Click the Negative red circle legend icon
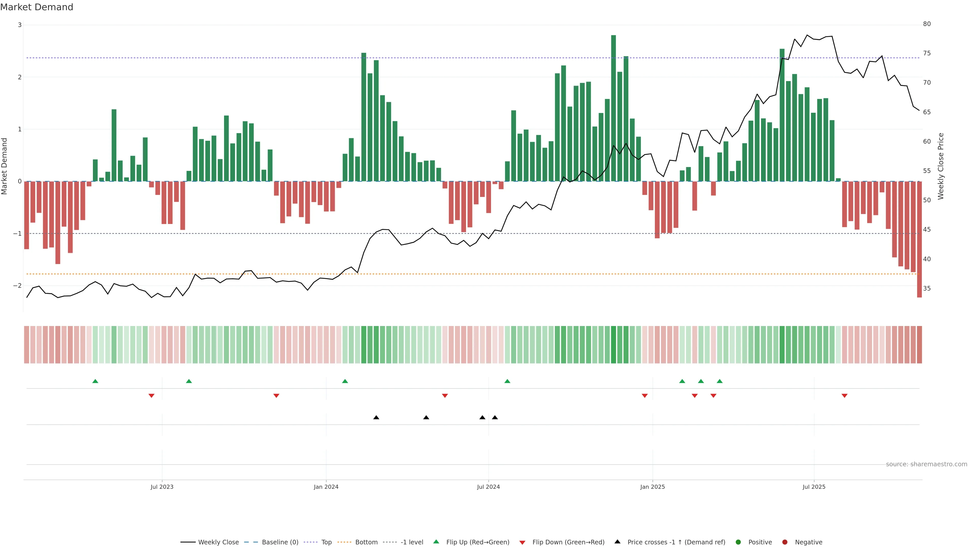 [x=785, y=542]
